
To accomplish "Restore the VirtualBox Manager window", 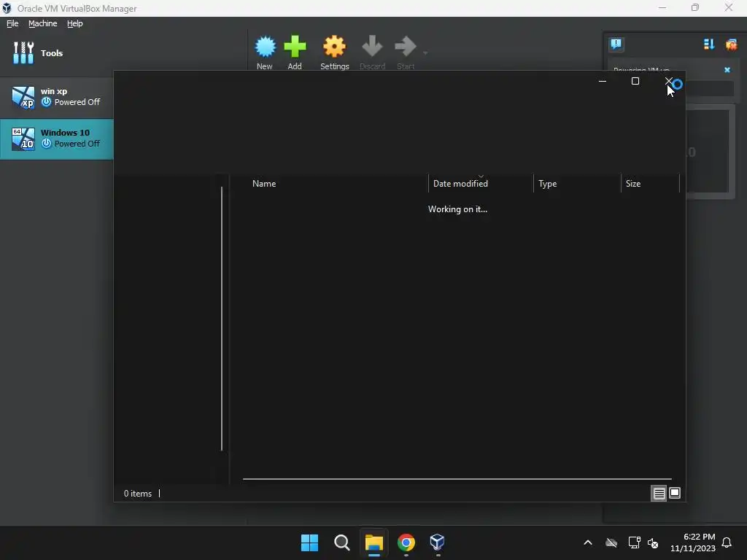I will pos(695,8).
